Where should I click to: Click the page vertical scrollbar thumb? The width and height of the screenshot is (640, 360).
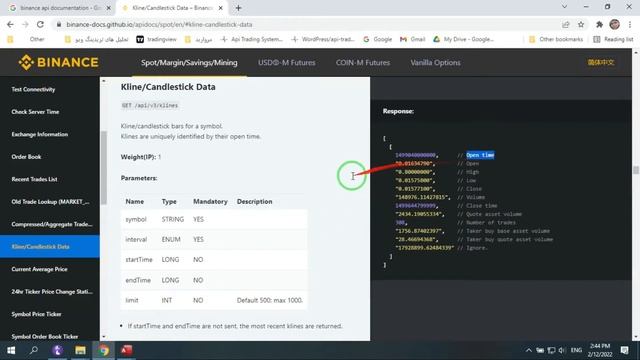point(636,169)
